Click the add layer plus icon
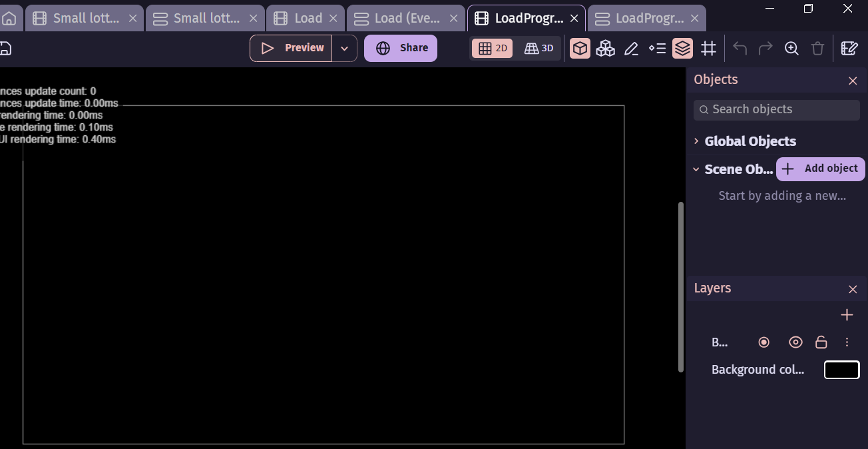 click(847, 315)
